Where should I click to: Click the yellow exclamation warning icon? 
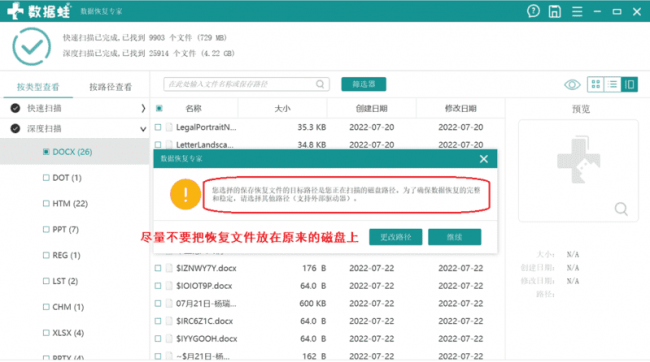pos(185,194)
